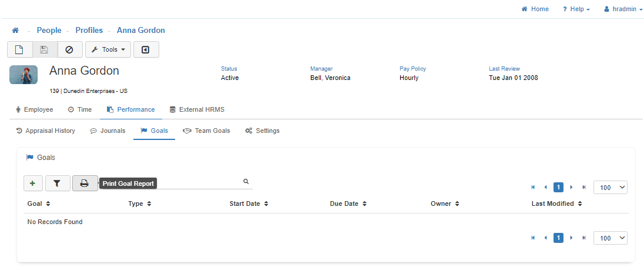
Task: Click the search magnifier icon
Action: (x=246, y=182)
